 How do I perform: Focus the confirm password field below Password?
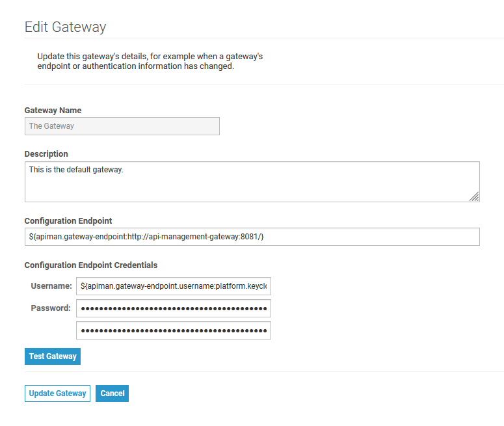click(173, 330)
